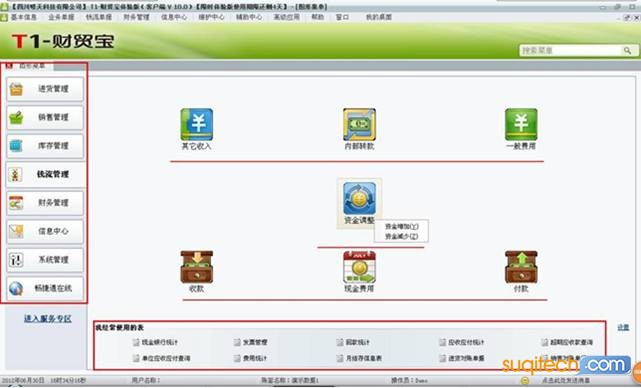Image resolution: width=641 pixels, height=388 pixels.
Task: Open the 帮助 help menu
Action: 317,17
